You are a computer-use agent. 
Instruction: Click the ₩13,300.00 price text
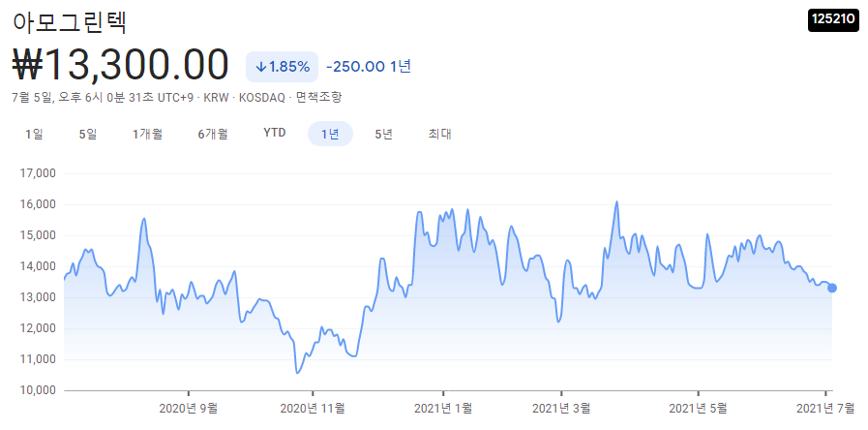[x=121, y=65]
